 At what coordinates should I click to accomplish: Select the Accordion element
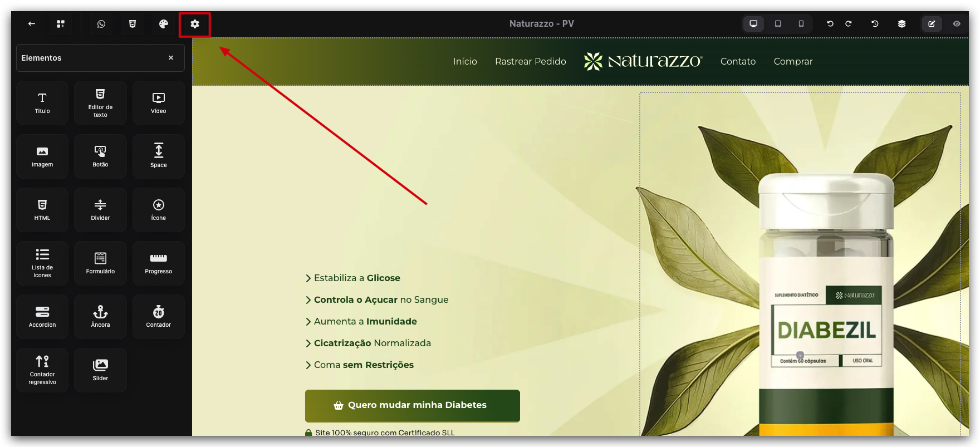tap(42, 317)
